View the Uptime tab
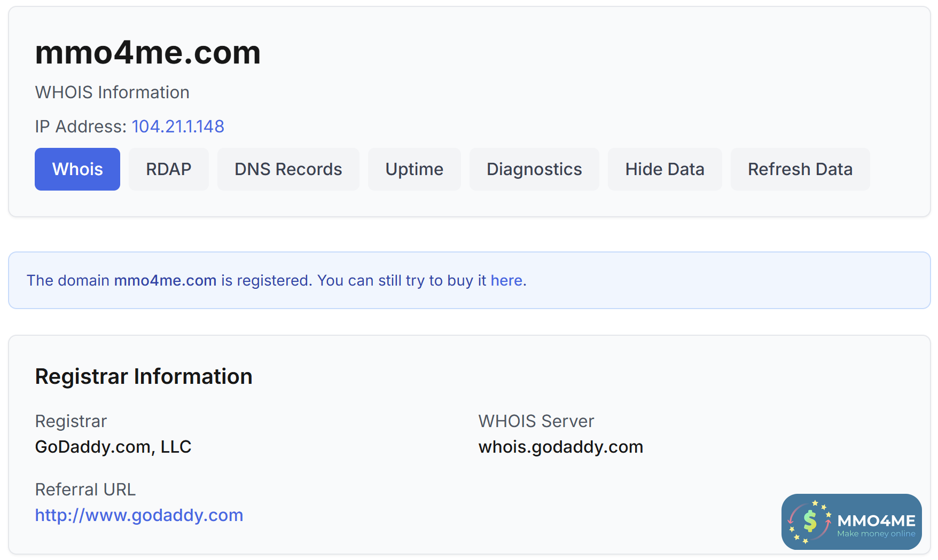The height and width of the screenshot is (560, 938). 414,169
